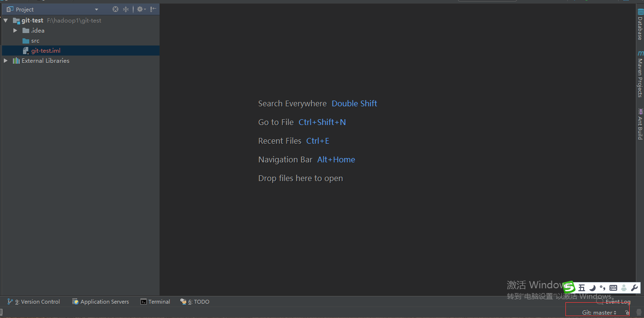Click the Drop files here to open text
Image resolution: width=644 pixels, height=318 pixels.
300,178
